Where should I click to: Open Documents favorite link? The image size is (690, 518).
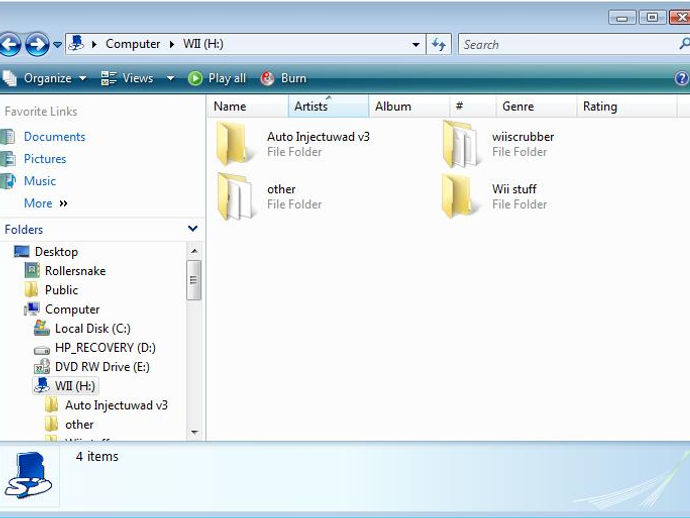[x=55, y=137]
